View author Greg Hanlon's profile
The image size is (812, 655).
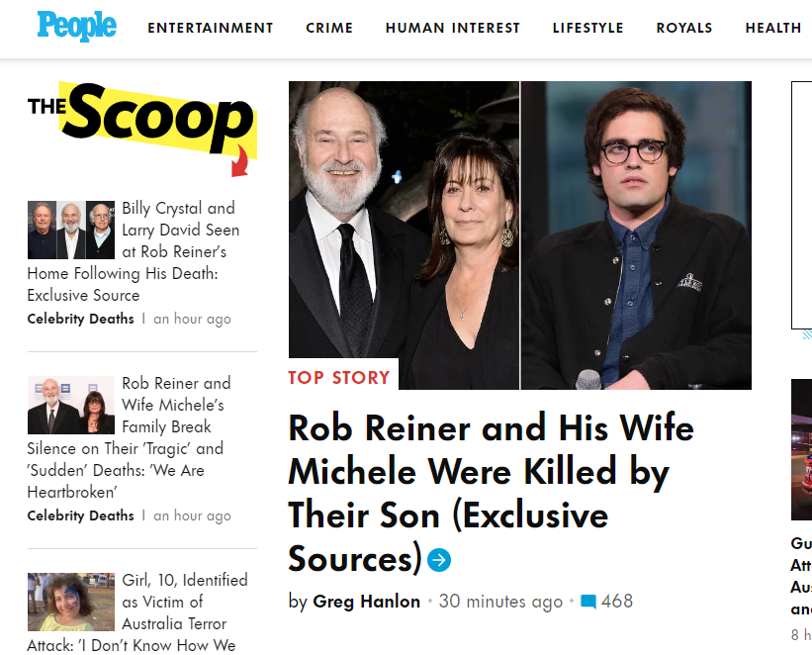click(366, 602)
